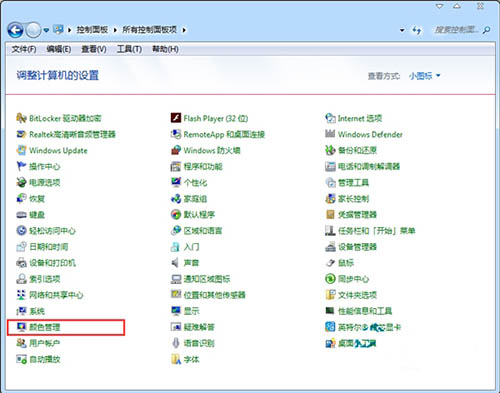Open 显示 display link
The width and height of the screenshot is (500, 393).
coord(191,311)
